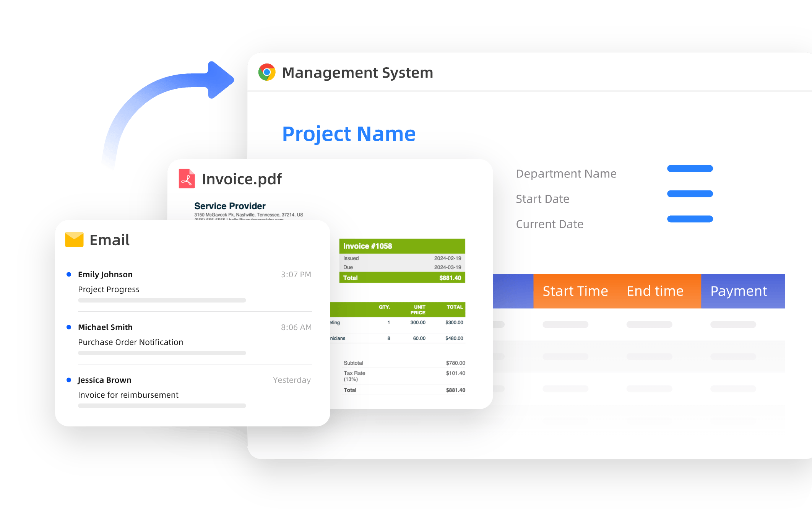Click unread dot beside Michael Smith

point(69,327)
